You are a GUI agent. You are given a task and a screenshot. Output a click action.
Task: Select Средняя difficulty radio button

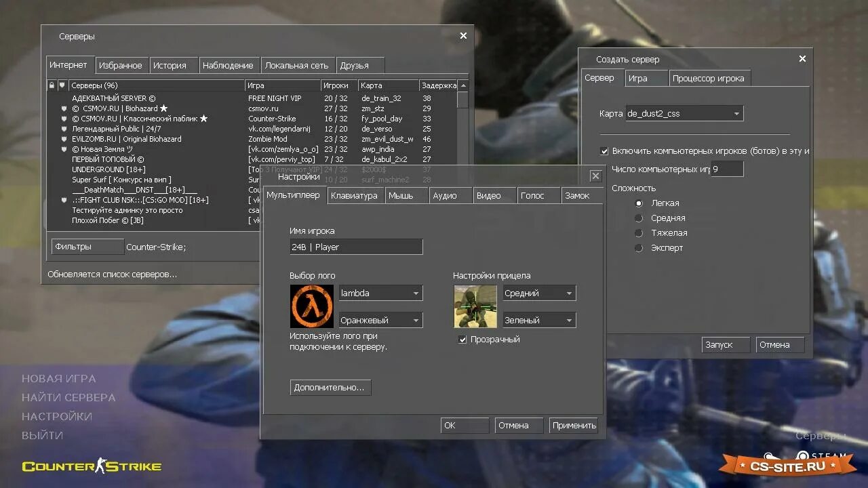(639, 218)
